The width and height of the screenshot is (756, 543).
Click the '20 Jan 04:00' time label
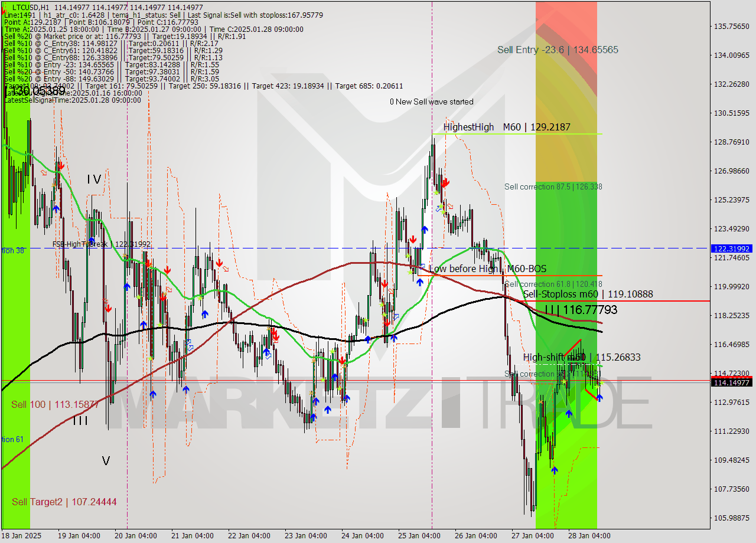pos(135,536)
